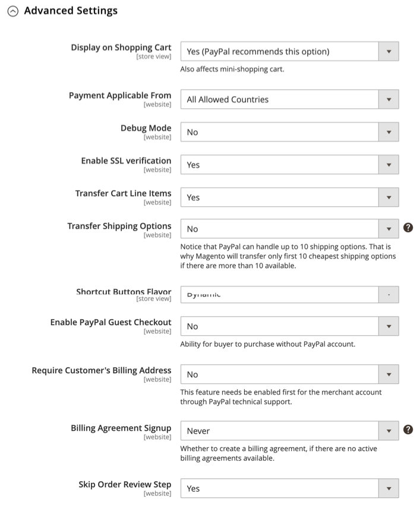420x511 pixels.
Task: Open the Require Customer's Billing Address dropdown
Action: point(289,374)
